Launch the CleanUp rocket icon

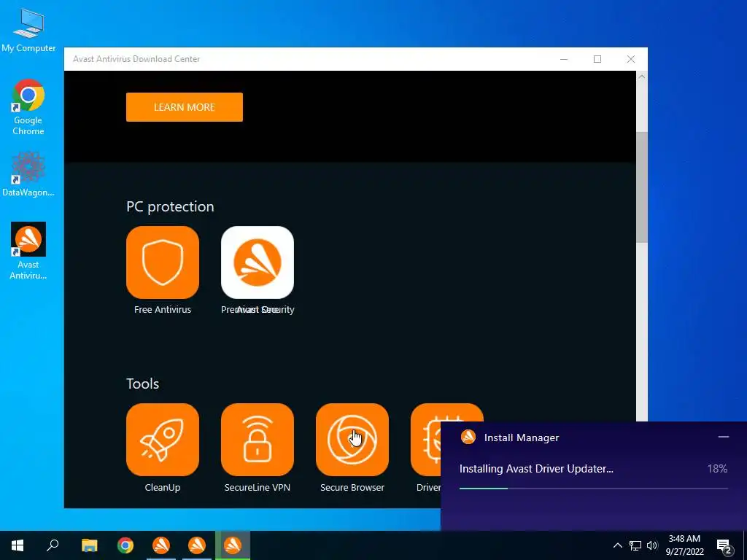[x=163, y=440]
